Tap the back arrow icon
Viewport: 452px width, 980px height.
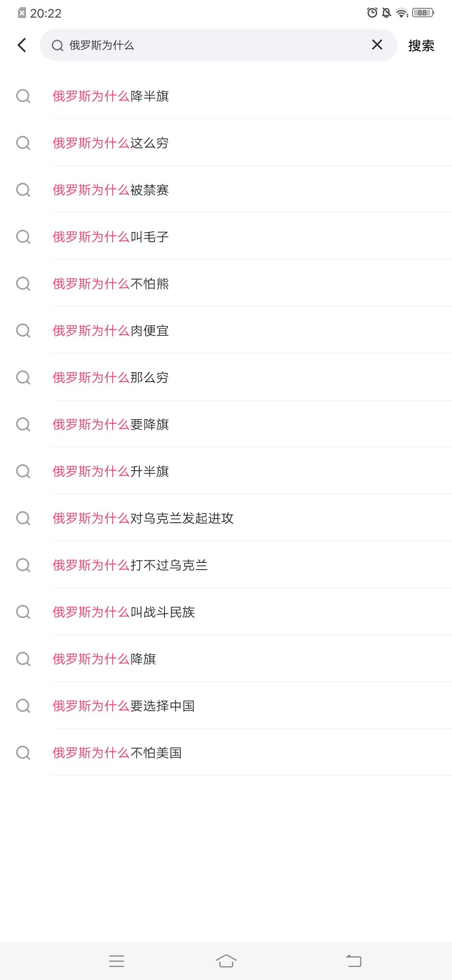point(22,45)
